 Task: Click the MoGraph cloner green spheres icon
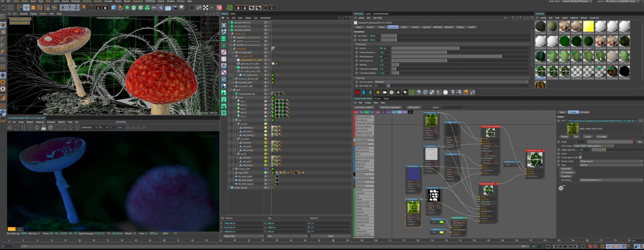point(147,7)
